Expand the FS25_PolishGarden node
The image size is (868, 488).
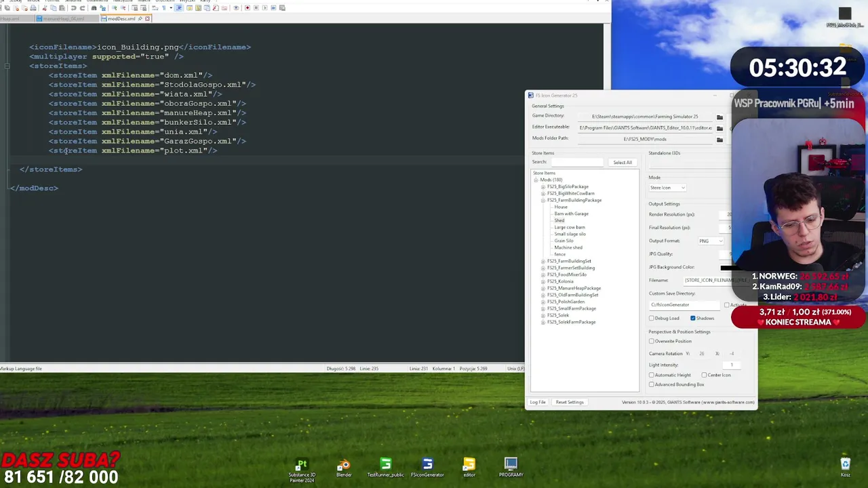[543, 302]
